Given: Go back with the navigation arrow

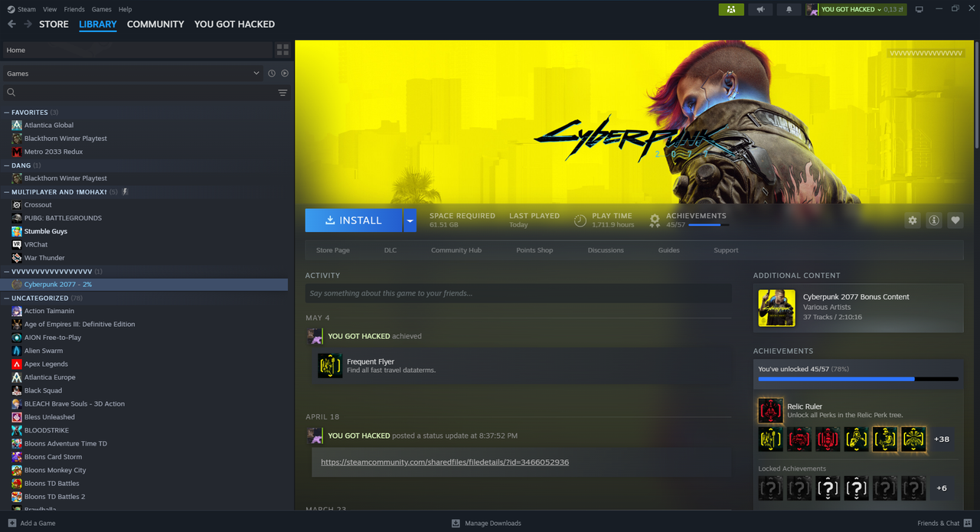Looking at the screenshot, I should pos(11,24).
